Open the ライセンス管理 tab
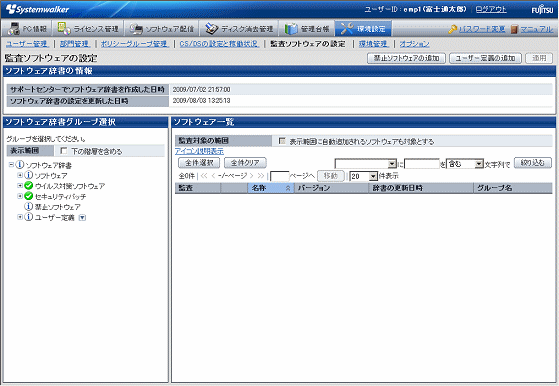The height and width of the screenshot is (386, 559). click(88, 29)
